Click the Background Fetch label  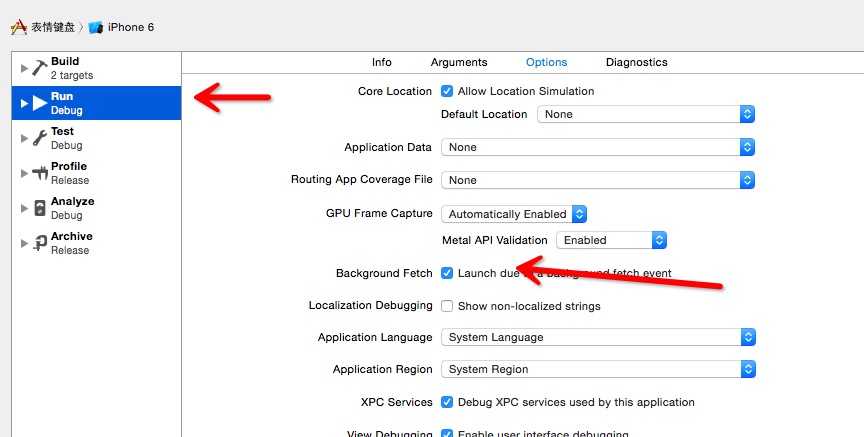(x=384, y=273)
